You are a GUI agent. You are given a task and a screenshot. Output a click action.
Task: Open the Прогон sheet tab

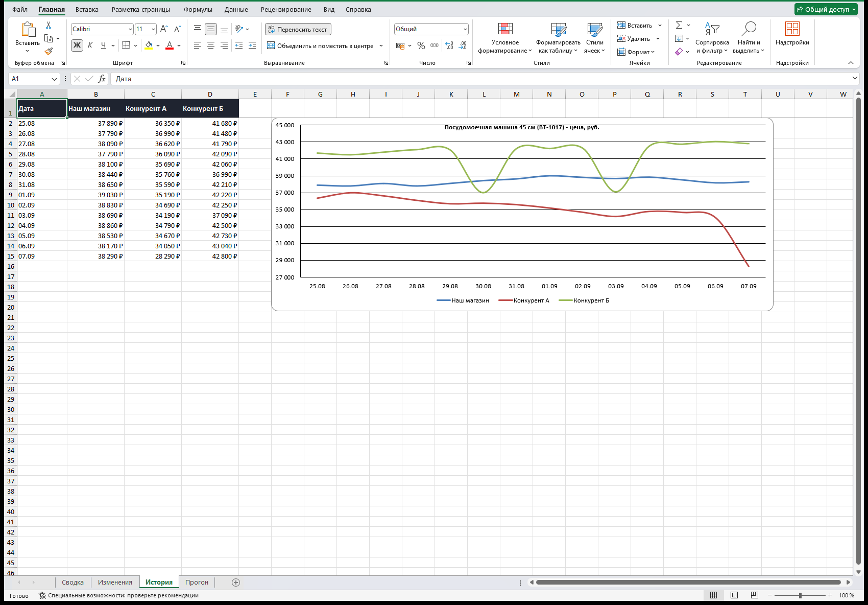click(x=197, y=583)
